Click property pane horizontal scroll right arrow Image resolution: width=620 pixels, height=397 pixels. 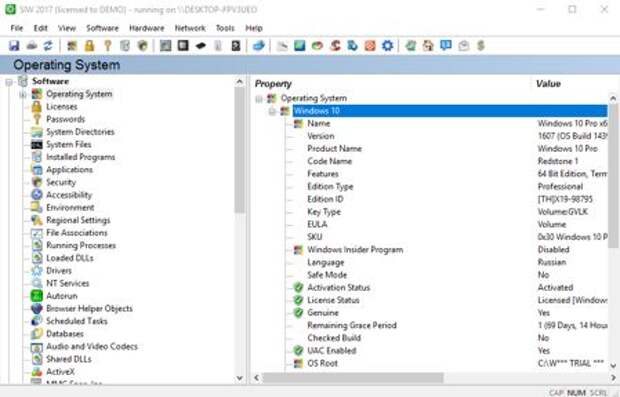click(x=613, y=378)
